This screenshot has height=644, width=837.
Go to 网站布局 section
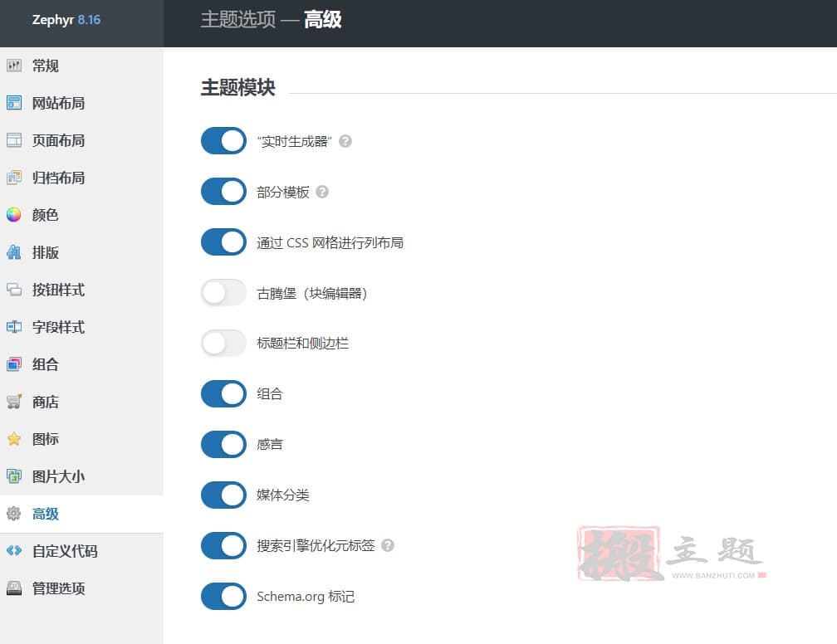(x=81, y=103)
